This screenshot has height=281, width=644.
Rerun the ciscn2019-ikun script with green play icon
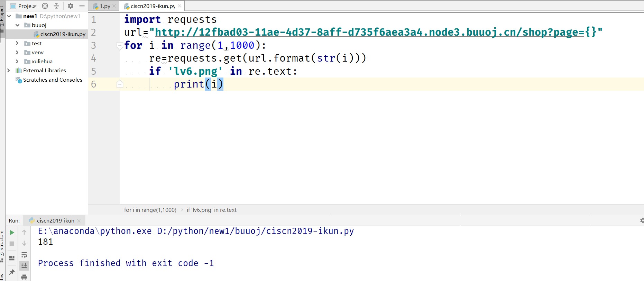tap(12, 233)
